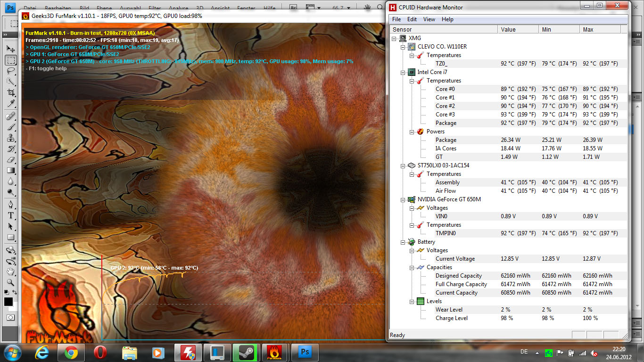
Task: Click the Min column header
Action: click(559, 29)
